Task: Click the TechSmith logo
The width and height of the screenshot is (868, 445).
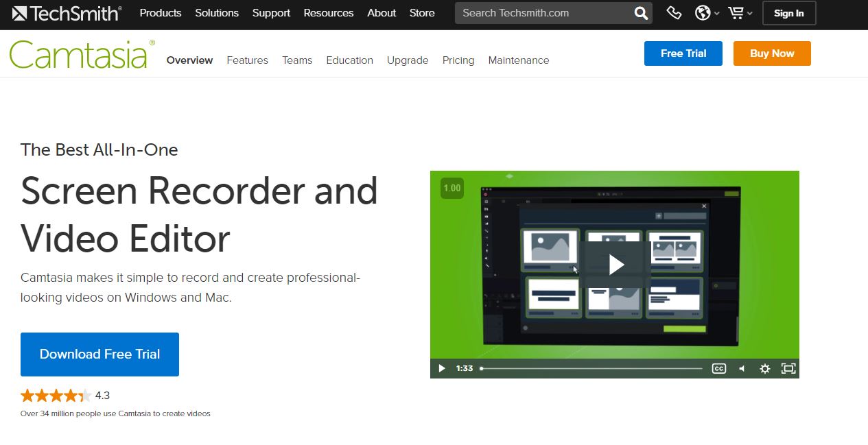Action: coord(67,13)
